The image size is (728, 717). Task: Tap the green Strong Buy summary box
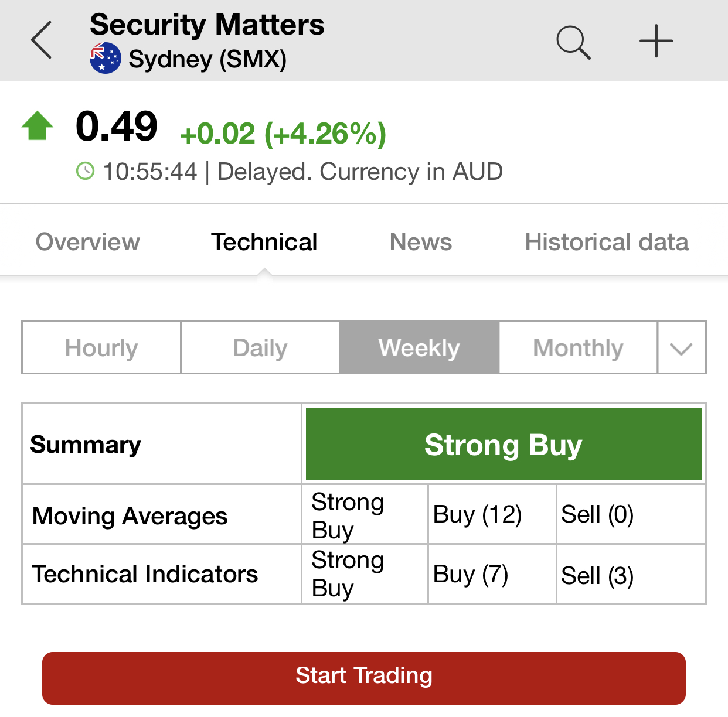(504, 444)
